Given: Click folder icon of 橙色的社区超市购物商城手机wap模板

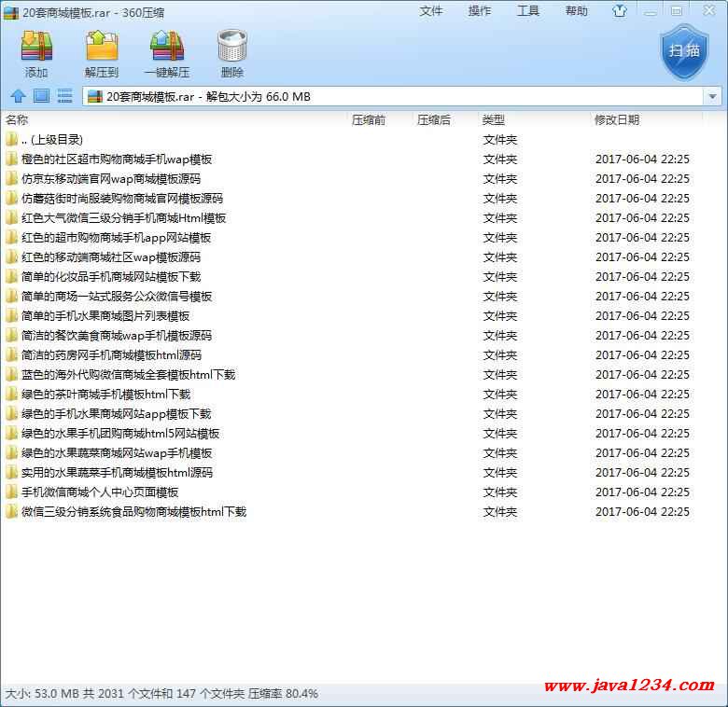Looking at the screenshot, I should [x=11, y=159].
